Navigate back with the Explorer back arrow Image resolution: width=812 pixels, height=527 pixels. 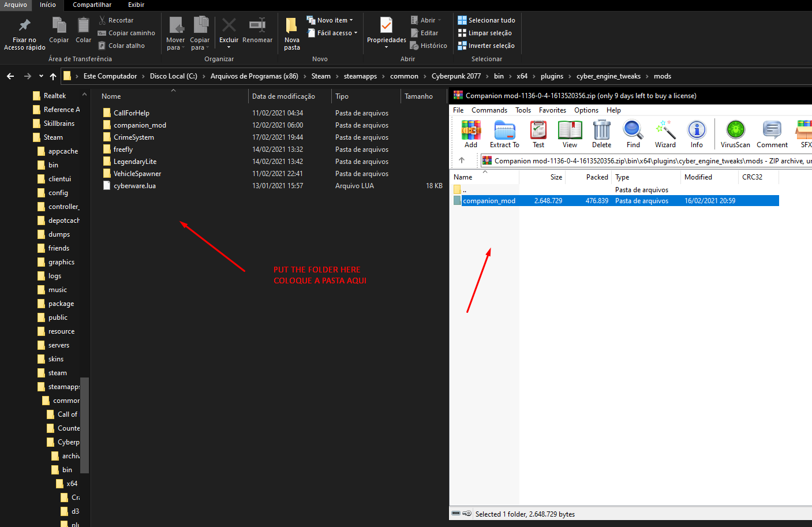tap(10, 76)
